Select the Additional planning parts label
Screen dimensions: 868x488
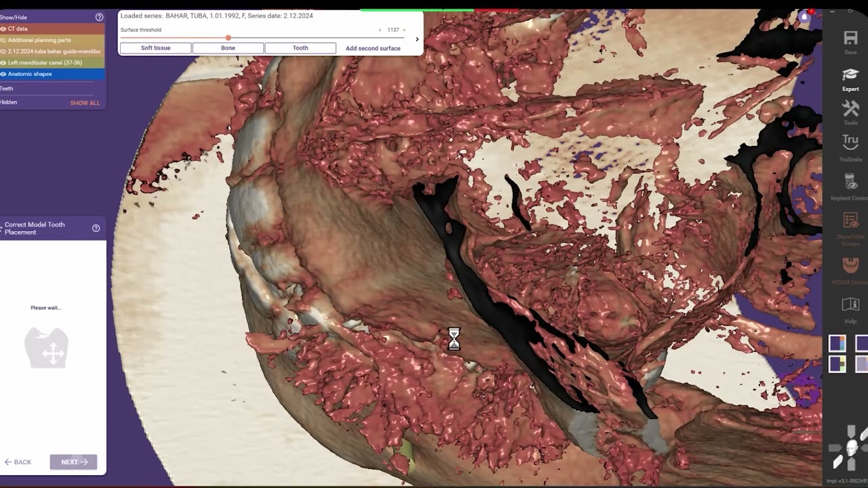39,40
